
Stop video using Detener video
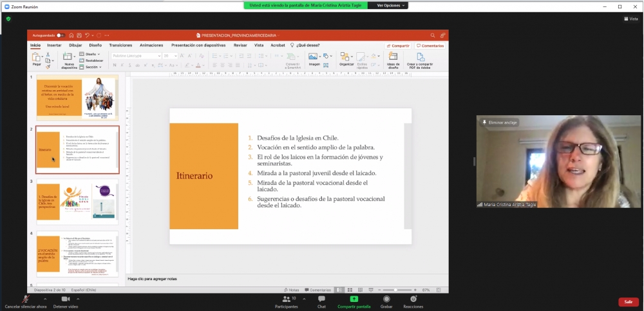pos(65,299)
